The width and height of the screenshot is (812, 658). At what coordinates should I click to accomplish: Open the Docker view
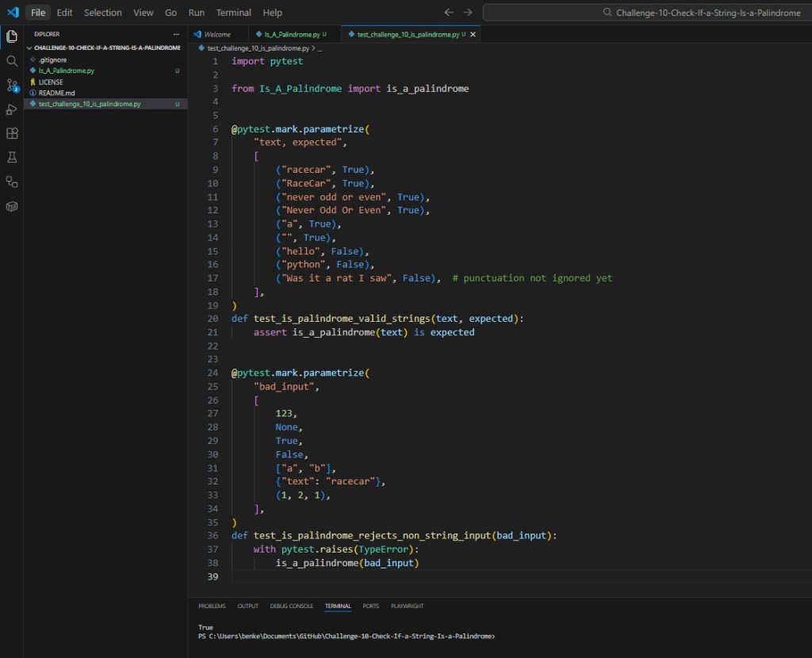click(x=11, y=208)
